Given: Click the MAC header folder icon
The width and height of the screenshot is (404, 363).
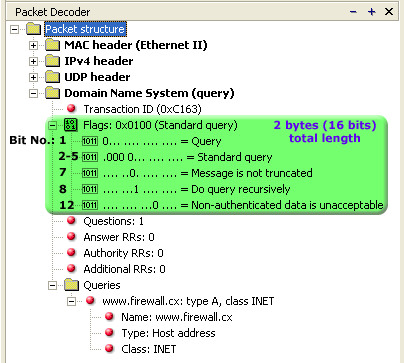Looking at the screenshot, I should coord(52,45).
